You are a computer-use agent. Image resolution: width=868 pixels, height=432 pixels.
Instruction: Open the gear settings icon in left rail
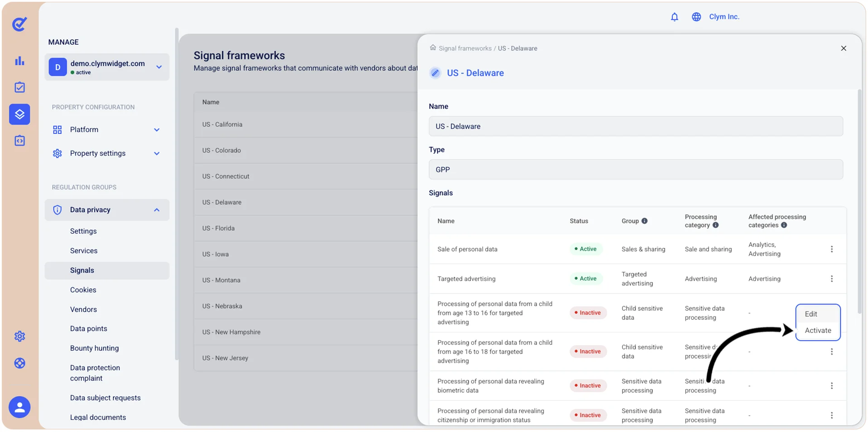(19, 336)
